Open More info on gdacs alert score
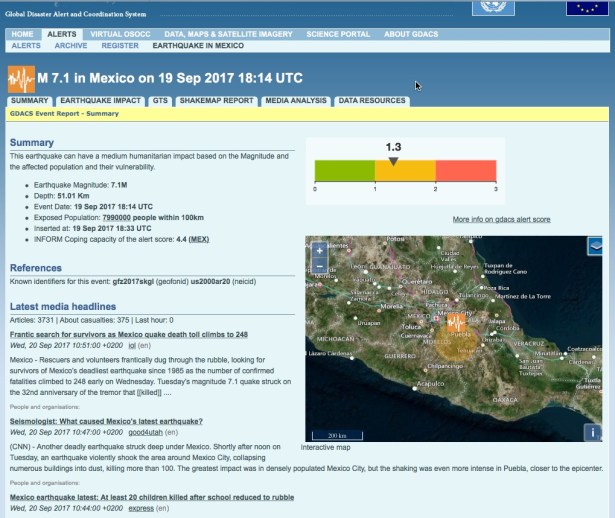The image size is (615, 518). 501,219
